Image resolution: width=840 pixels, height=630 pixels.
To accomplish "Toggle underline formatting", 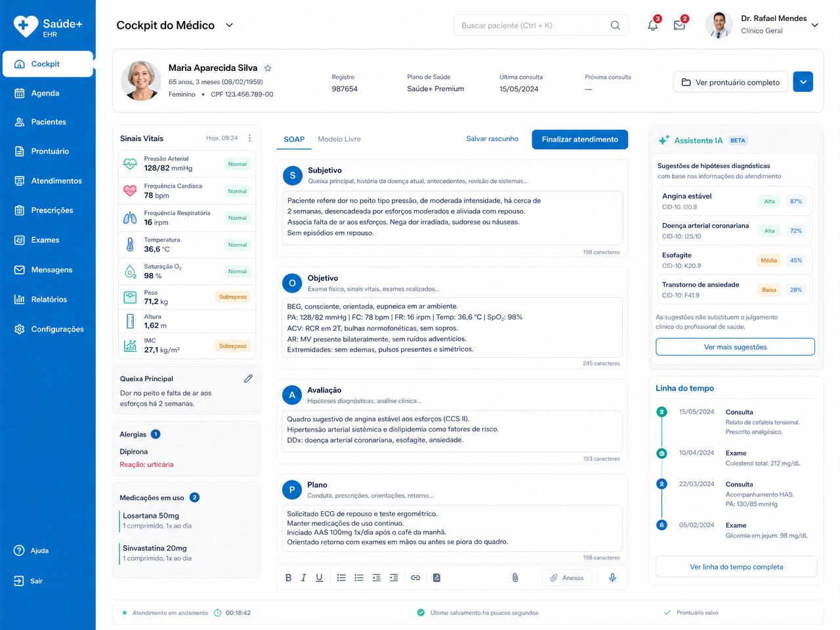I will [x=319, y=577].
